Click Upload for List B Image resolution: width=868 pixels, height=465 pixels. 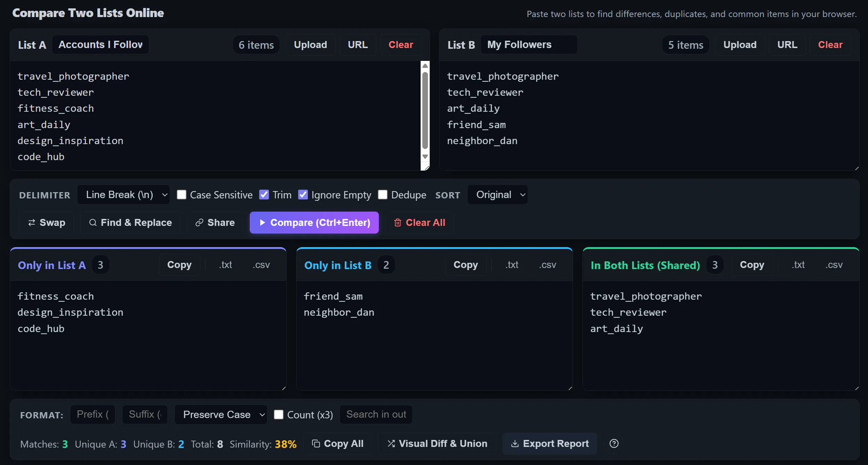pos(740,45)
